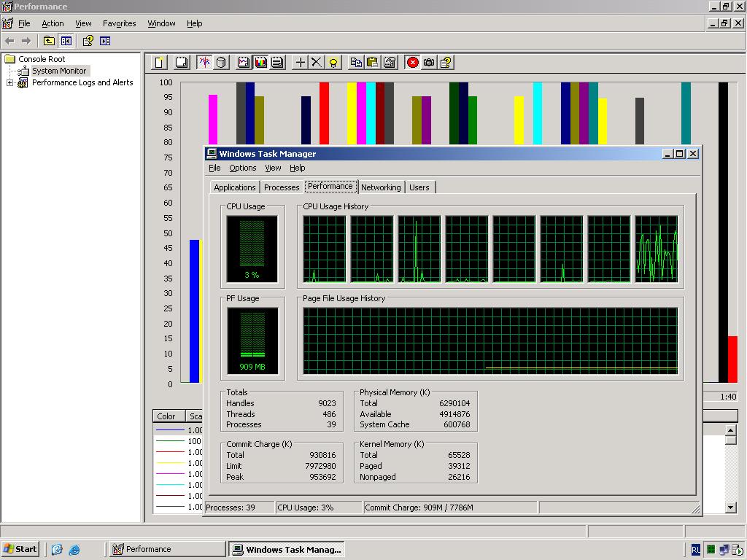Screen dimensions: 747x560
Task: Open the Action menu
Action: pos(53,23)
